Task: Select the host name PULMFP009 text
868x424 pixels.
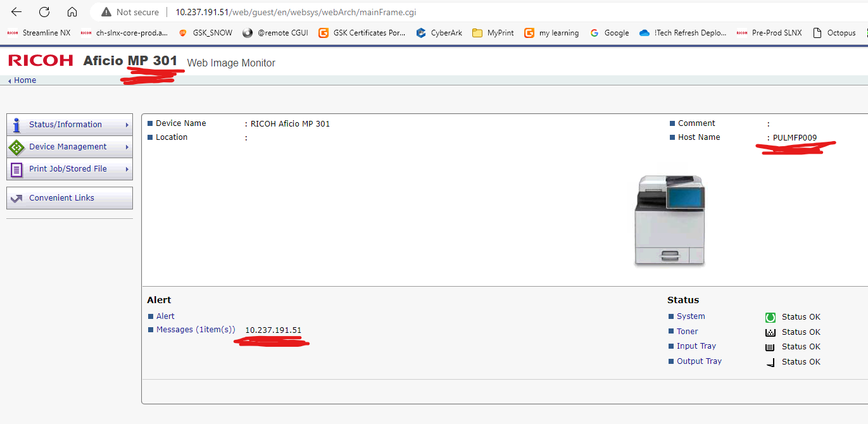Action: click(x=795, y=137)
